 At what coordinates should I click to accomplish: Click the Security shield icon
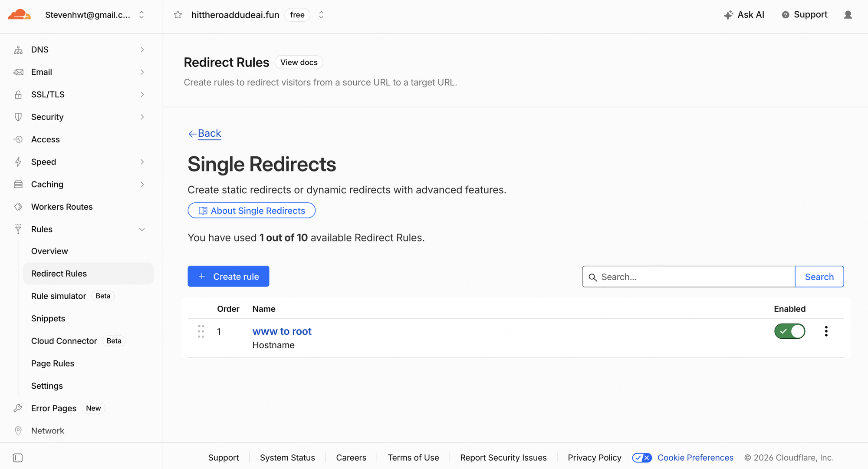click(x=18, y=117)
